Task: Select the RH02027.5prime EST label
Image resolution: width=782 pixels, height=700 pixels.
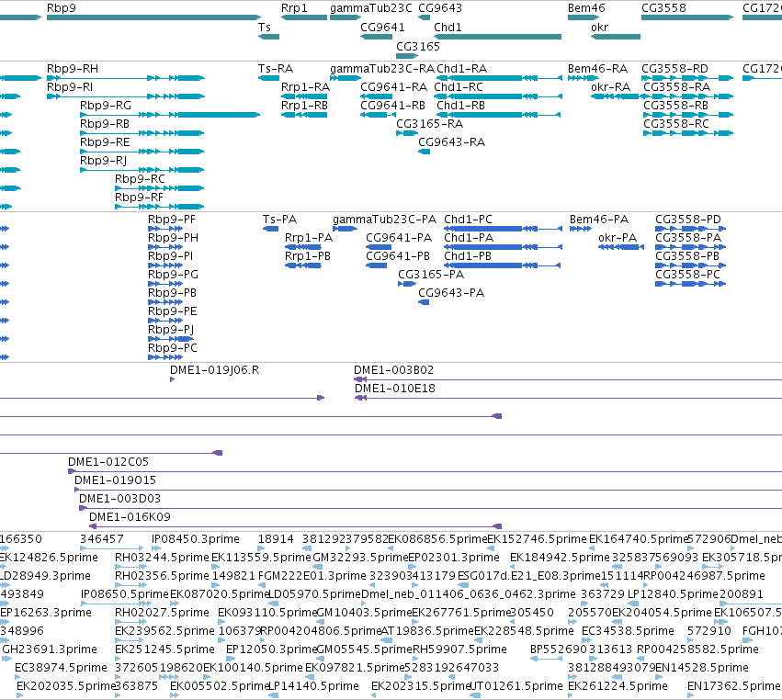Action: (x=162, y=612)
